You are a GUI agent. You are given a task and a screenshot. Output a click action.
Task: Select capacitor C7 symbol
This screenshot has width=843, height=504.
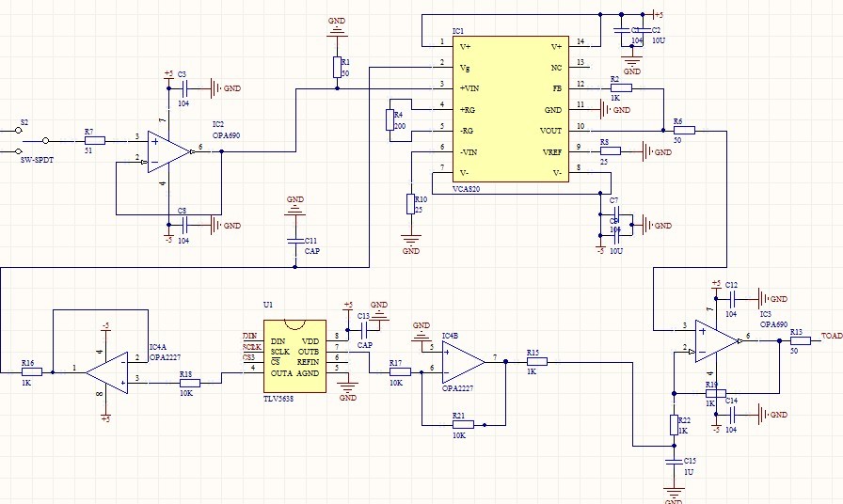[x=616, y=215]
